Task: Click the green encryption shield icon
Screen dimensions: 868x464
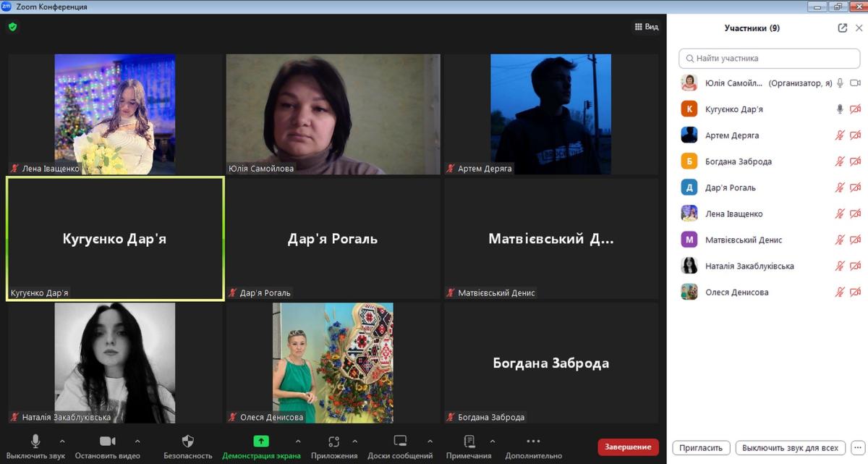Action: tap(12, 27)
